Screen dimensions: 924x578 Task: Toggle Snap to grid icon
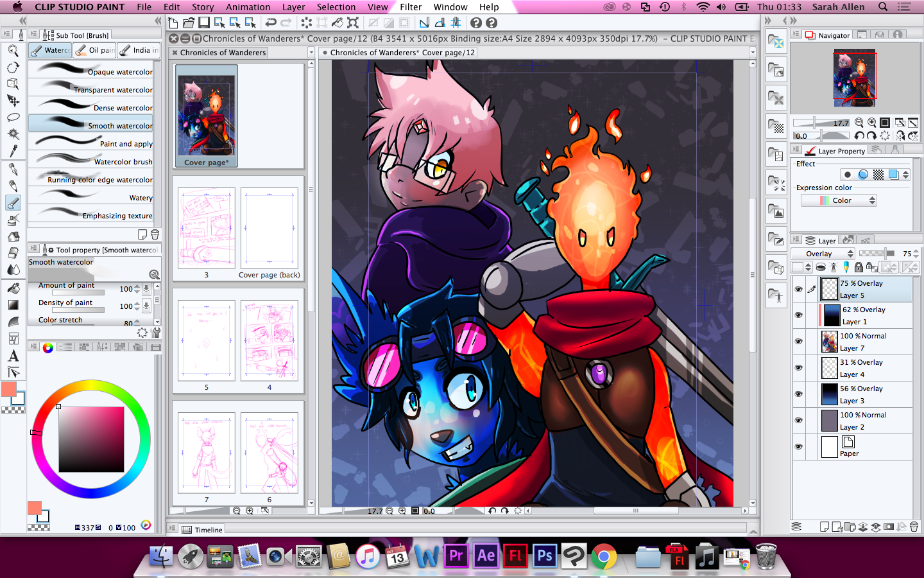pyautogui.click(x=456, y=22)
